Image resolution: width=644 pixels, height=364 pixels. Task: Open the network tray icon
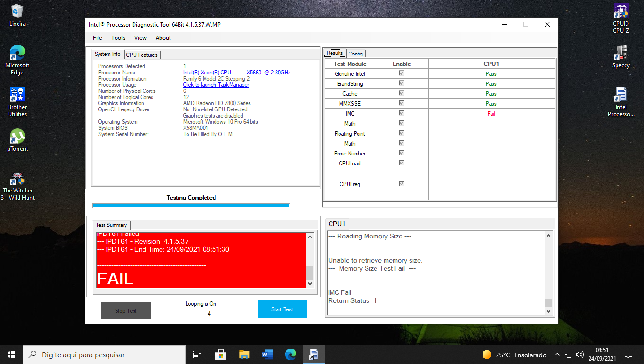(x=569, y=355)
